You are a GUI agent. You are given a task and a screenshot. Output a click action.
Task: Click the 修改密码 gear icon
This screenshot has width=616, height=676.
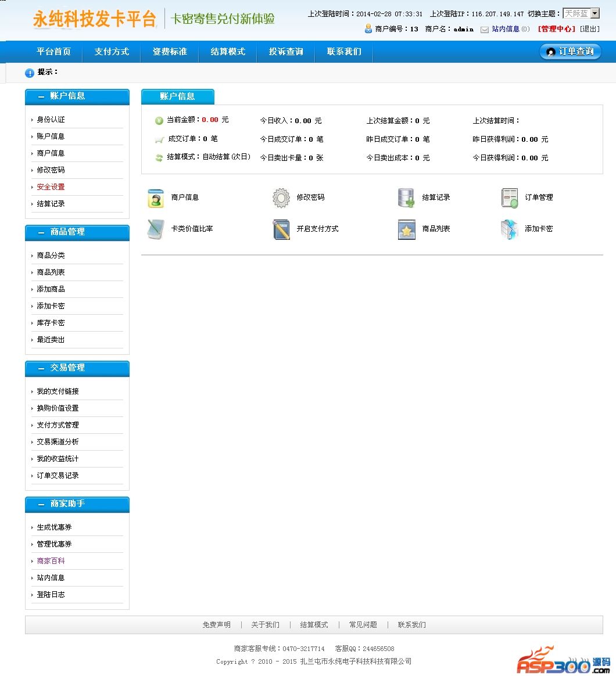281,198
